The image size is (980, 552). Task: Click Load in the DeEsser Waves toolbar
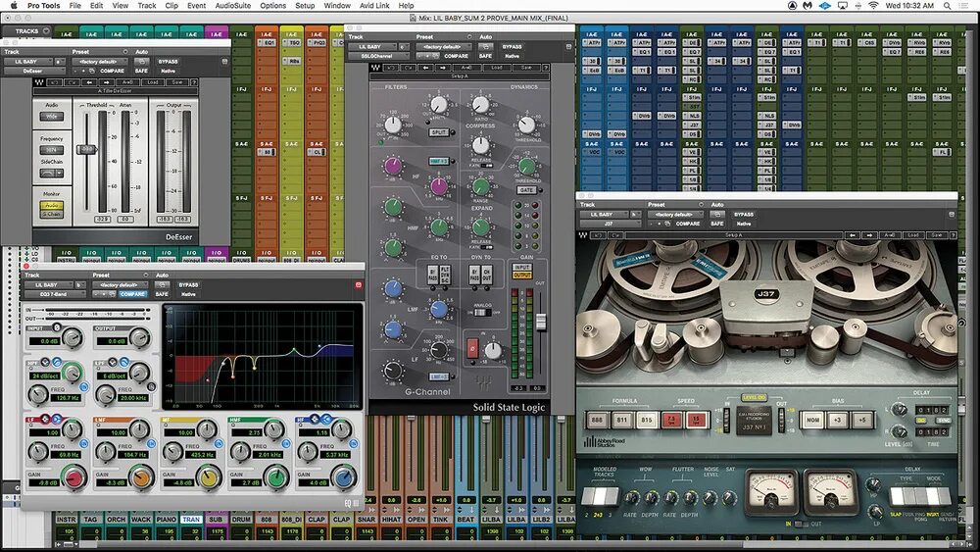pyautogui.click(x=153, y=82)
